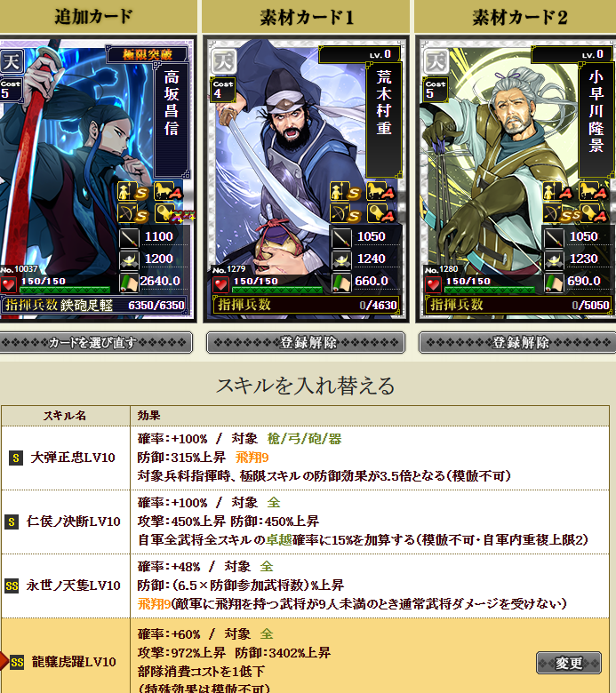Select the 荒木村重 card artwork
The width and height of the screenshot is (616, 693).
pos(306,179)
